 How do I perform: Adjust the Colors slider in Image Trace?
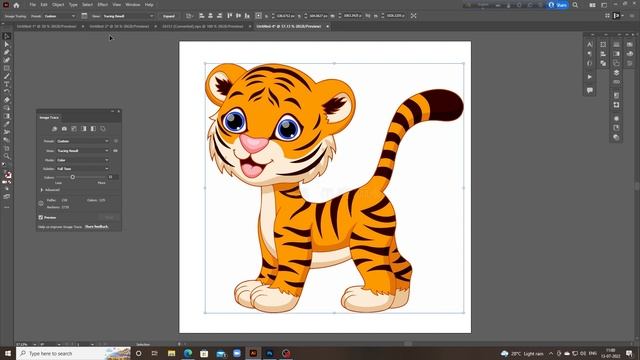[x=73, y=177]
